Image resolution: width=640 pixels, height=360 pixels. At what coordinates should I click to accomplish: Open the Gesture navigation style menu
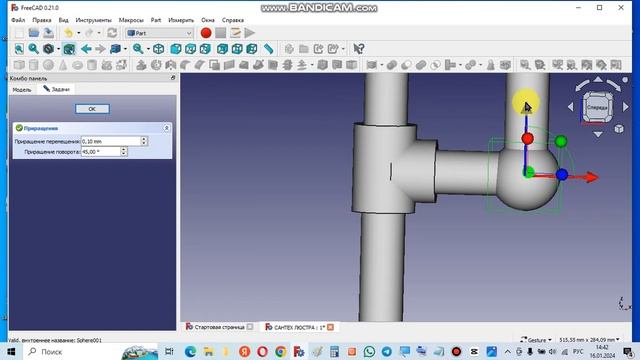tap(536, 340)
